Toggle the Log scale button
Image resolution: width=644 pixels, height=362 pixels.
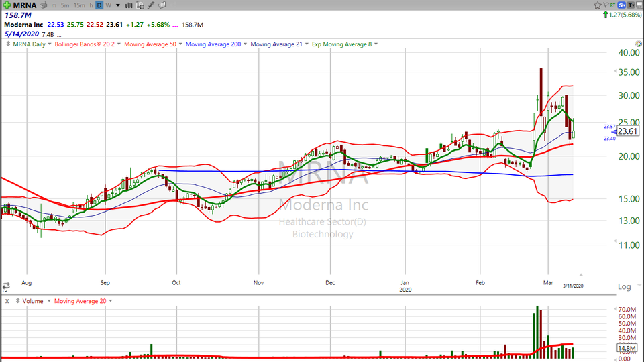pos(625,286)
